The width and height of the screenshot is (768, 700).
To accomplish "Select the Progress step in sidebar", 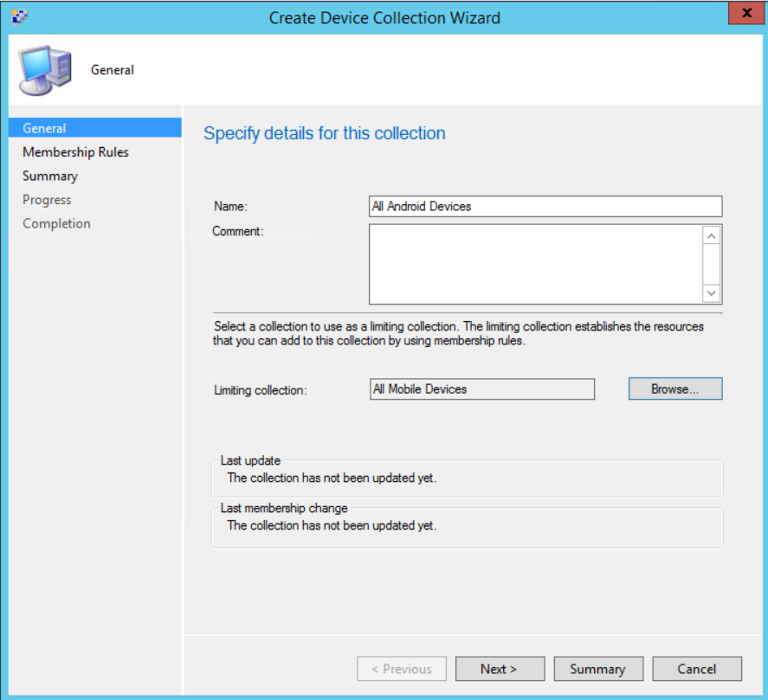I will click(x=47, y=200).
